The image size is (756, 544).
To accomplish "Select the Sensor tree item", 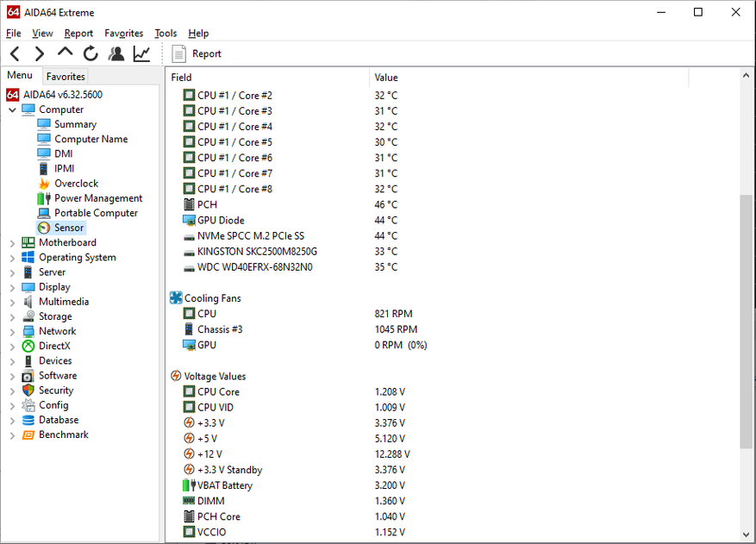I will coord(69,228).
